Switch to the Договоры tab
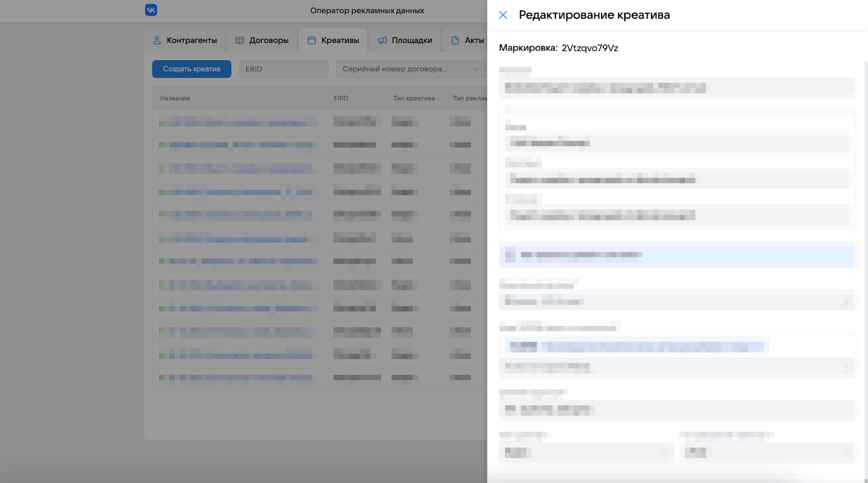Image resolution: width=868 pixels, height=483 pixels. tap(261, 40)
